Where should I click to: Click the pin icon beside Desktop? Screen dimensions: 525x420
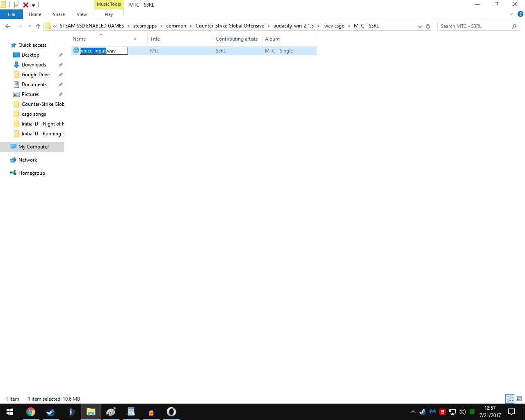click(61, 55)
